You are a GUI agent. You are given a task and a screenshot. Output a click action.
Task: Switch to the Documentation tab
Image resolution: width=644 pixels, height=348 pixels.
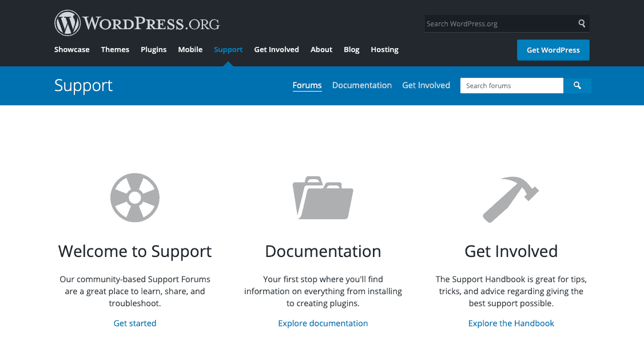(362, 85)
